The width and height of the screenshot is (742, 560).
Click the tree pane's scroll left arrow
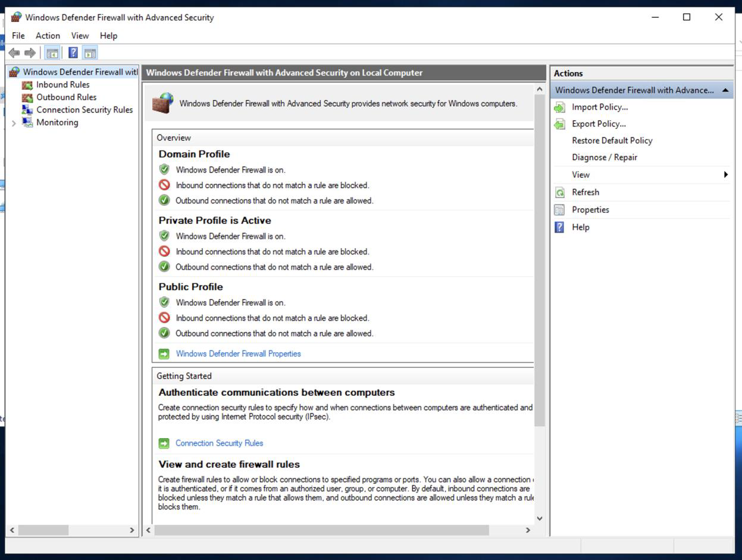pos(12,530)
